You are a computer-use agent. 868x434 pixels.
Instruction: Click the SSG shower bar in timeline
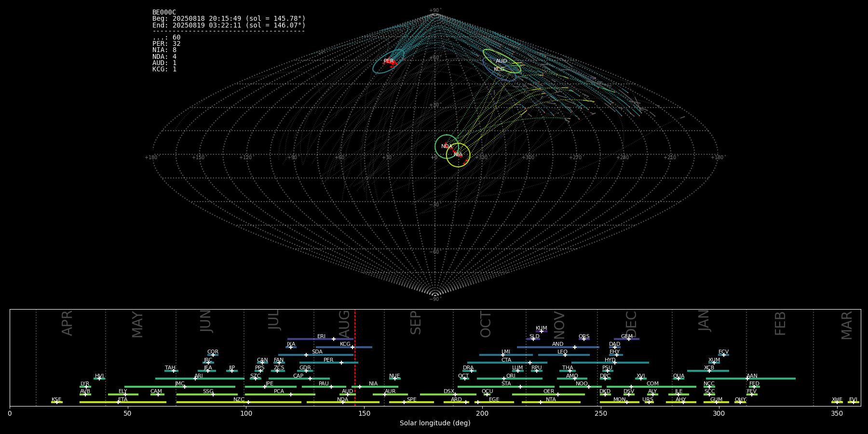tap(207, 394)
